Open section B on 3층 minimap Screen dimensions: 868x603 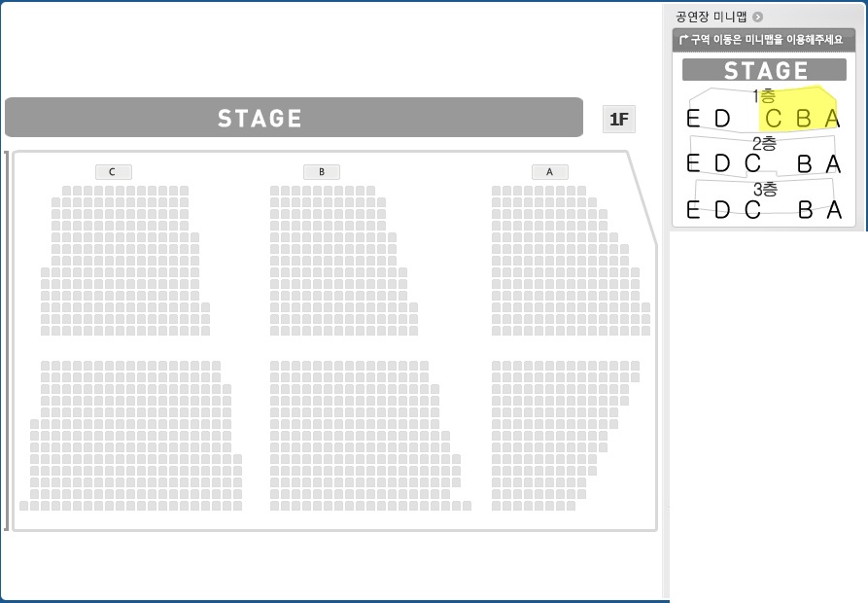coord(806,210)
